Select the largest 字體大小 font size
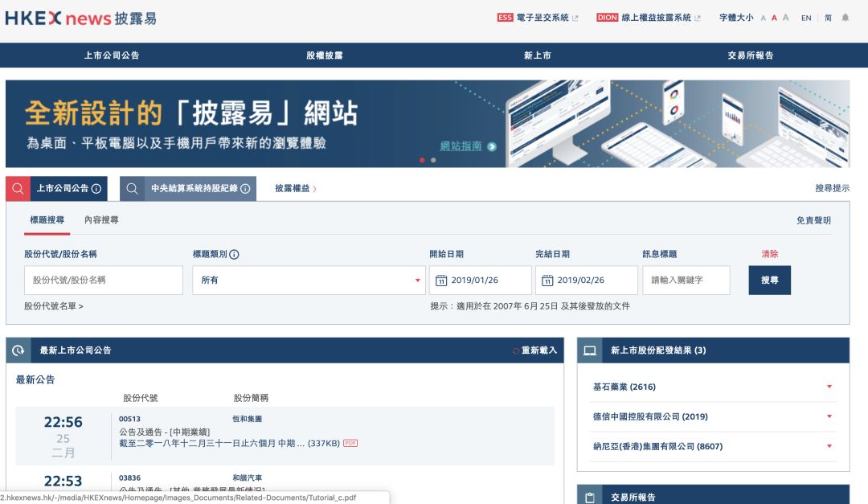 pos(784,17)
